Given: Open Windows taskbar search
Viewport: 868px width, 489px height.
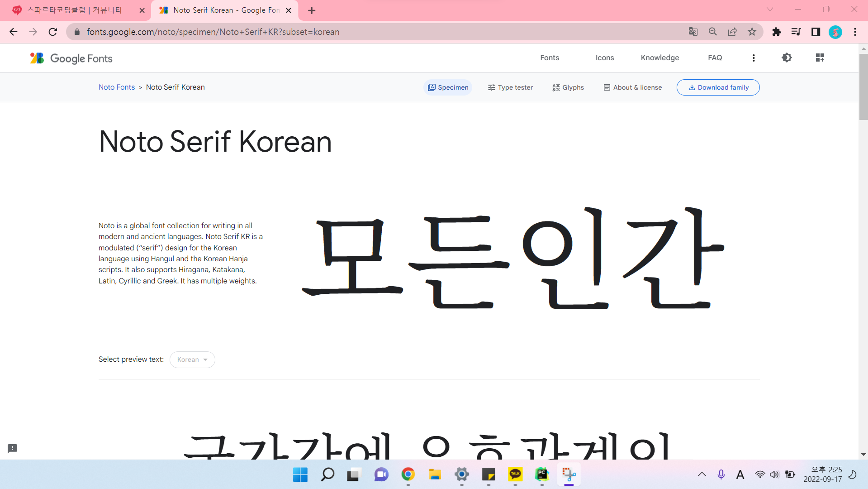Looking at the screenshot, I should pos(327,475).
